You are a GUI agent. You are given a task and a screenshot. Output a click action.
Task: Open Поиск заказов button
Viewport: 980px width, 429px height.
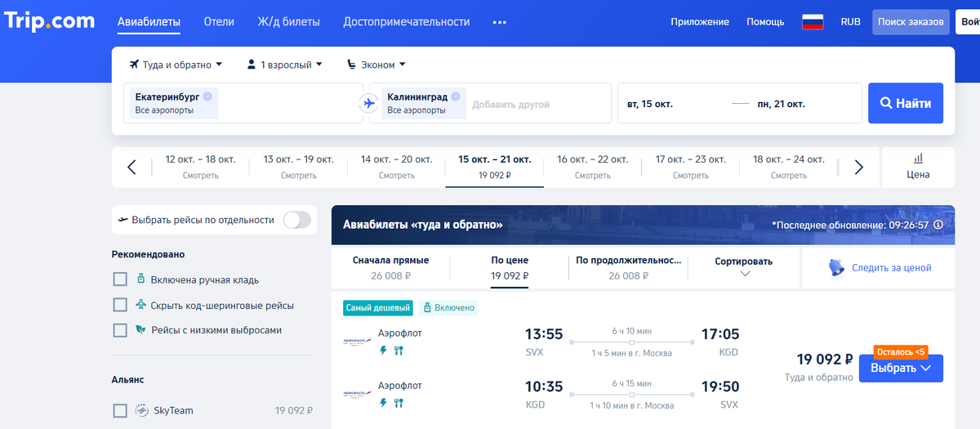point(911,22)
